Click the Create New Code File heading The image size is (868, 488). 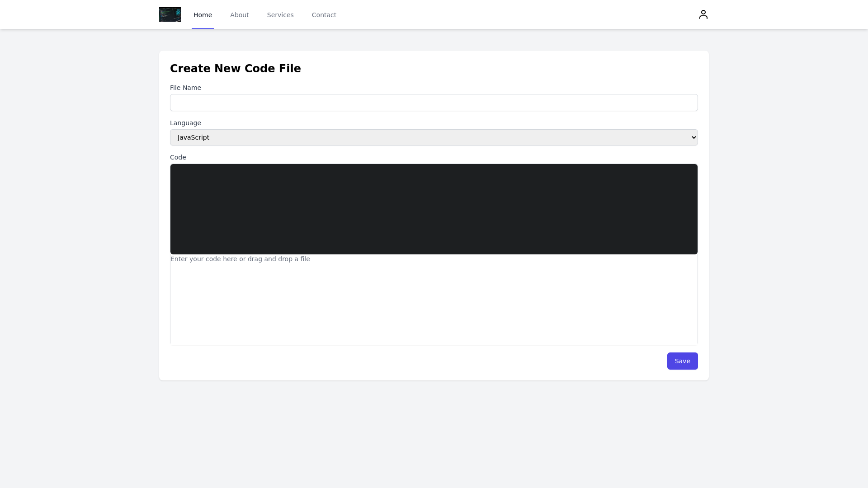point(235,68)
